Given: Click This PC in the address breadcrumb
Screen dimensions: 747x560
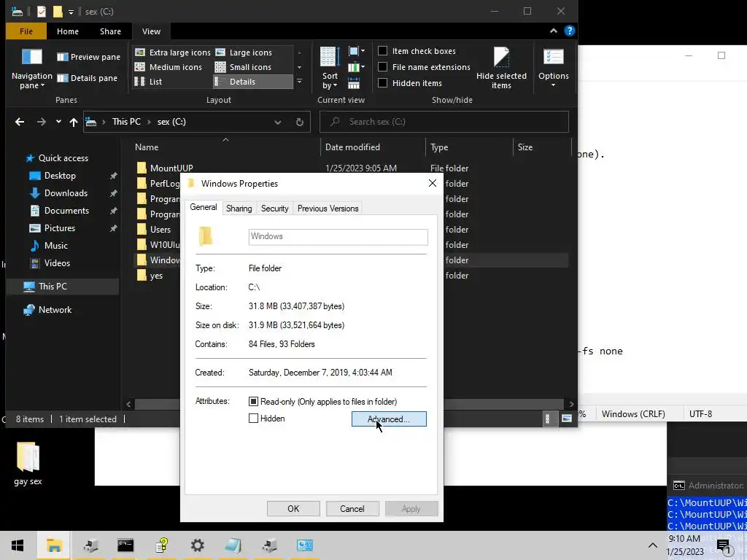Looking at the screenshot, I should pyautogui.click(x=126, y=122).
